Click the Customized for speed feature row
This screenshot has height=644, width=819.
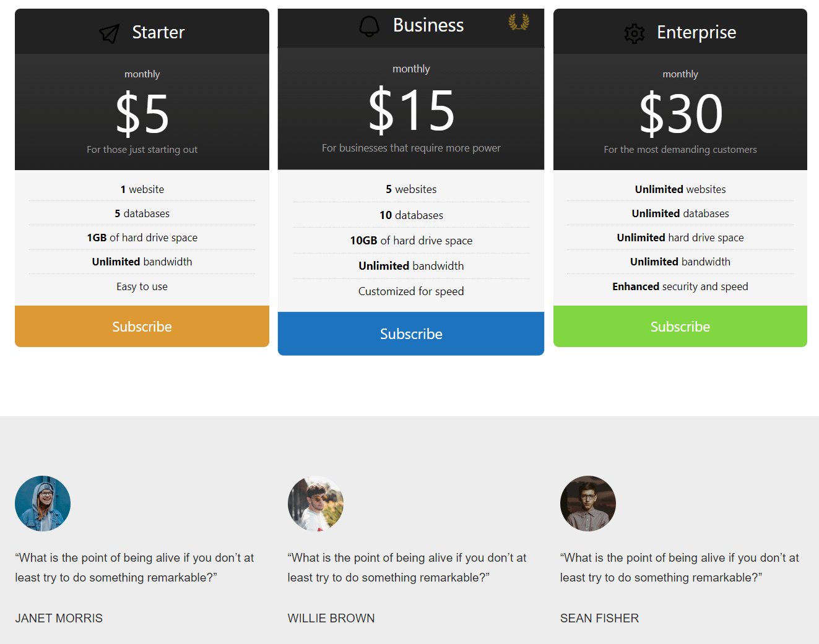[x=410, y=291]
